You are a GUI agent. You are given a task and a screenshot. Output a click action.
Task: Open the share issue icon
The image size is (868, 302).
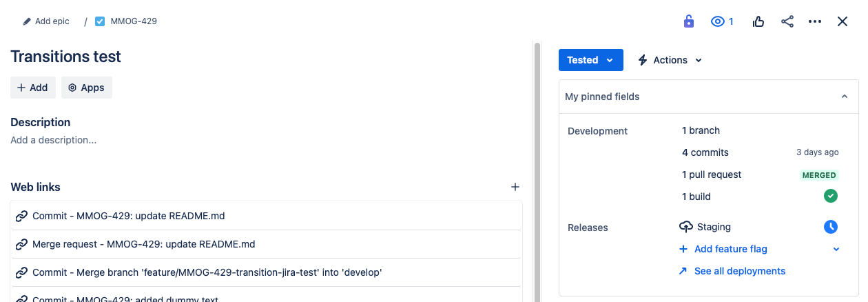787,21
